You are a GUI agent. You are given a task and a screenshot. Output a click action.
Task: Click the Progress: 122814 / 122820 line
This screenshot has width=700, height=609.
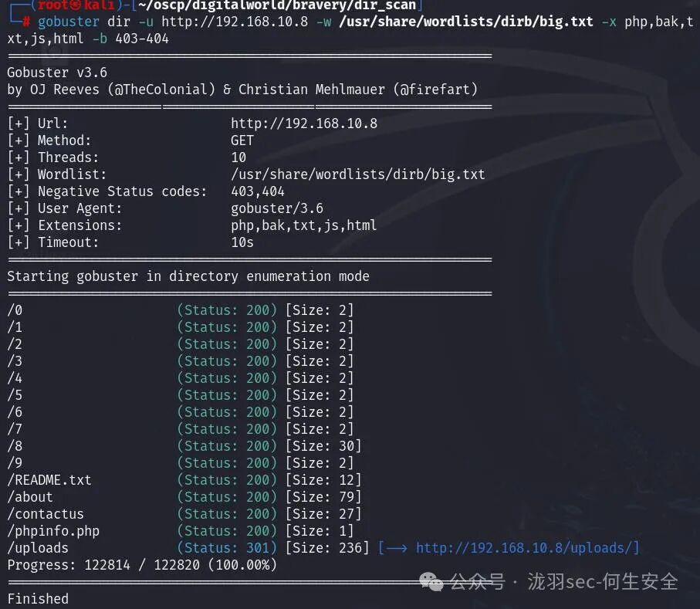(142, 565)
